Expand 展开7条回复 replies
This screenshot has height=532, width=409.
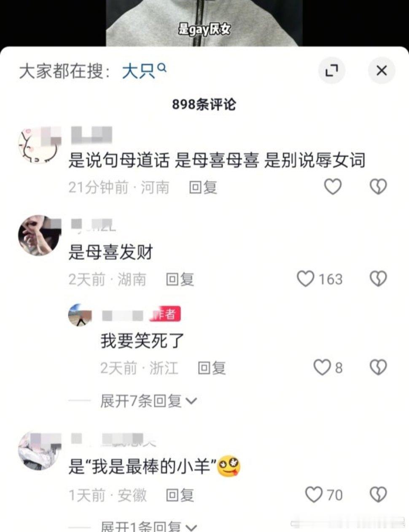(x=148, y=401)
